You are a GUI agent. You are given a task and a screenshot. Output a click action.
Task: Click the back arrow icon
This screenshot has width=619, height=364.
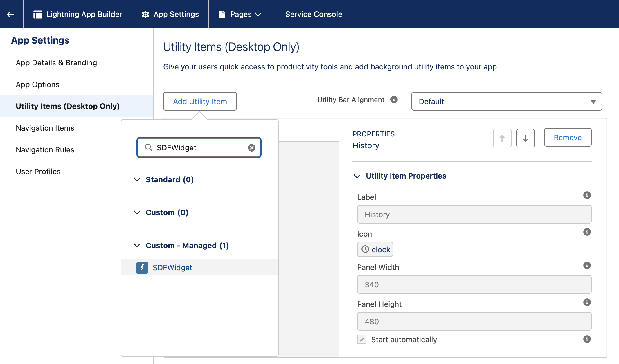(x=11, y=14)
